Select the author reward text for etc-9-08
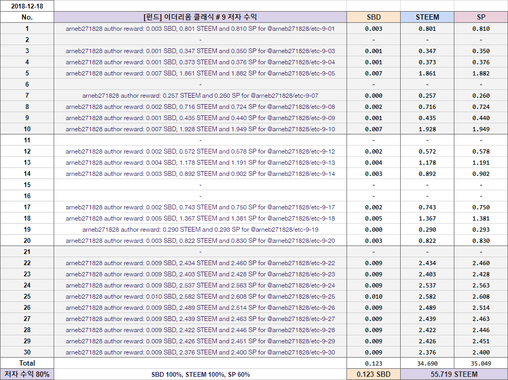The width and height of the screenshot is (508, 380). (x=200, y=107)
